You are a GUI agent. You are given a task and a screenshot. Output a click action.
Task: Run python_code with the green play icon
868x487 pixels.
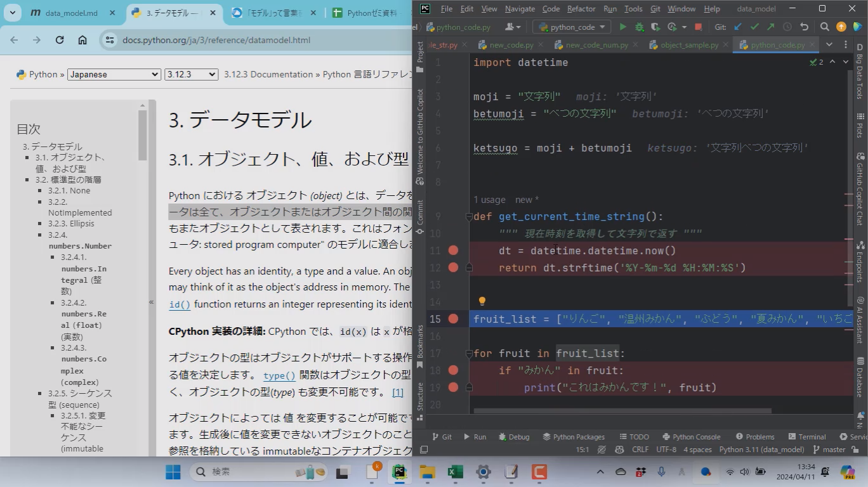point(622,27)
